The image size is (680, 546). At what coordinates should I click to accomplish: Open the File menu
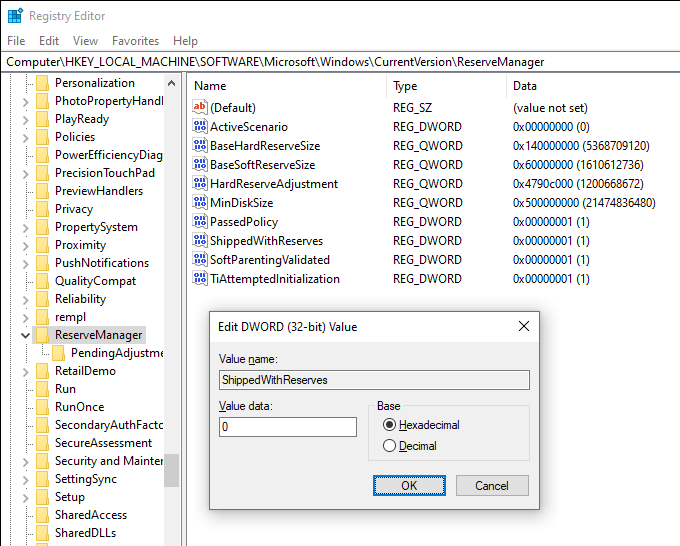point(16,41)
